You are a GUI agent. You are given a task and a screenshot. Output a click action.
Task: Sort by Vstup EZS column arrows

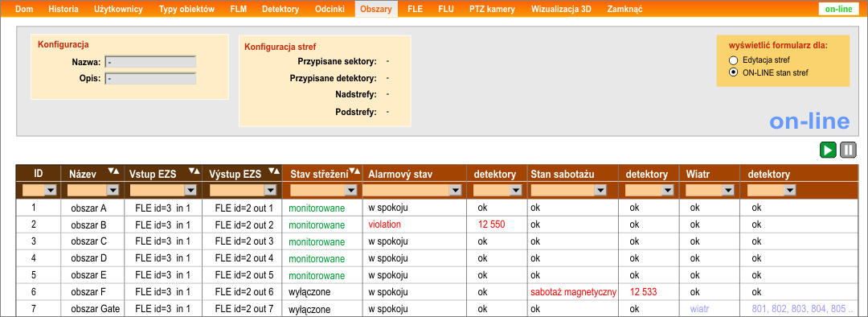194,171
